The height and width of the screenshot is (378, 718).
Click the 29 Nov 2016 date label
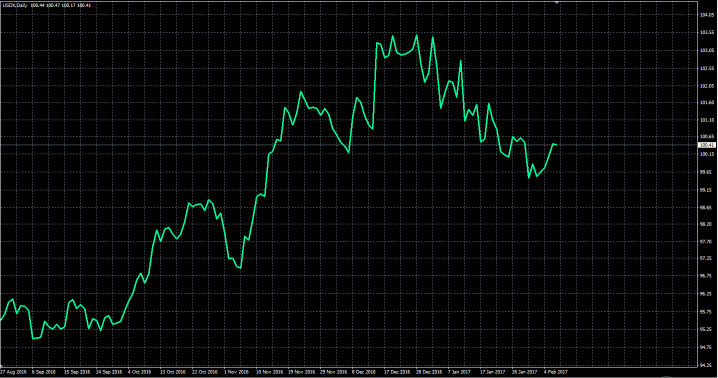(x=333, y=372)
